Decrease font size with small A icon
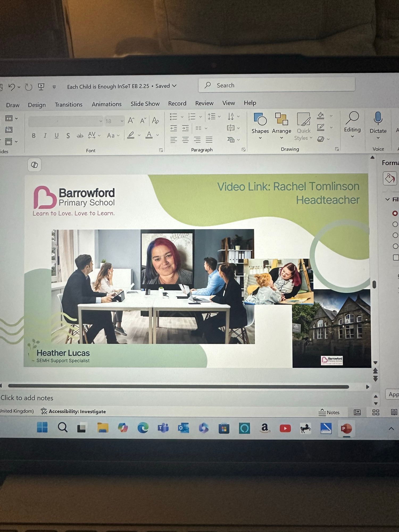The image size is (399, 532). [143, 121]
